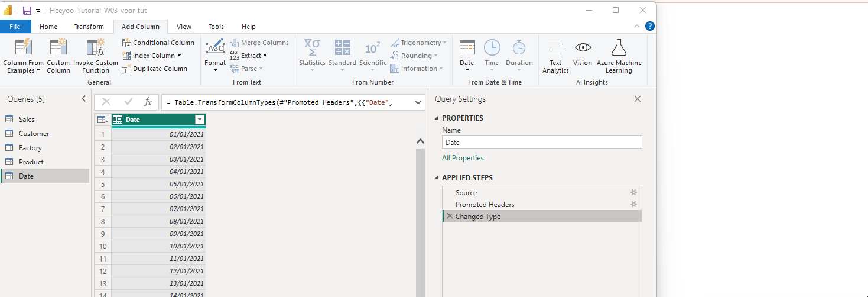The height and width of the screenshot is (297, 868).
Task: Confirm formula with checkmark icon
Action: (128, 102)
